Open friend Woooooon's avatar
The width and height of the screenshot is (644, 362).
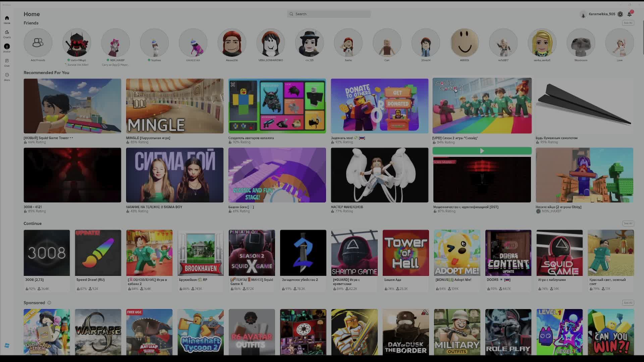tap(581, 43)
